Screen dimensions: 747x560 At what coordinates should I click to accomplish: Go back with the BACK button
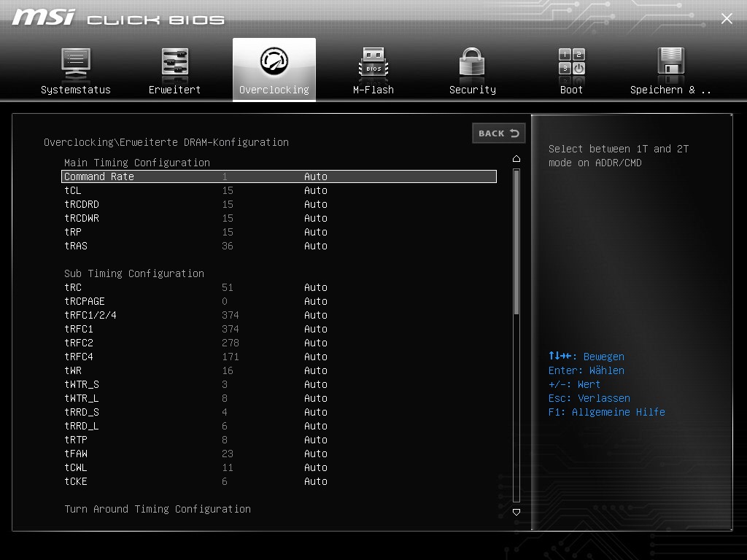499,133
